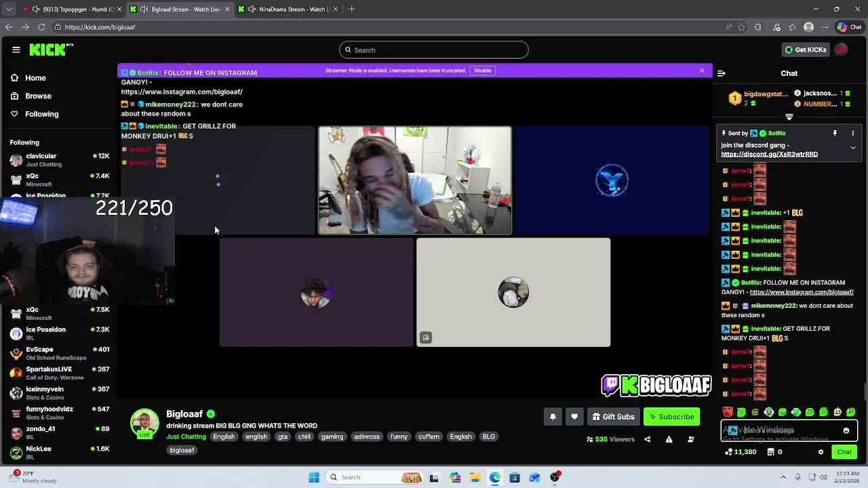Click the gta tag

[x=283, y=436]
